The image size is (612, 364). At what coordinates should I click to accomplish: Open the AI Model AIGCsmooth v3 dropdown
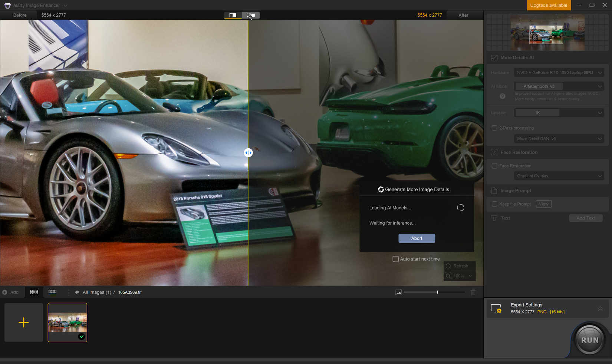click(559, 86)
